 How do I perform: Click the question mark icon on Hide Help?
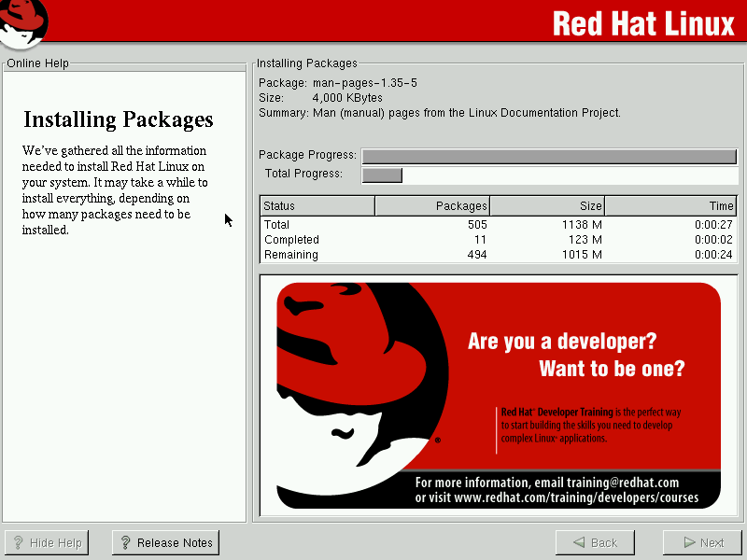18,542
